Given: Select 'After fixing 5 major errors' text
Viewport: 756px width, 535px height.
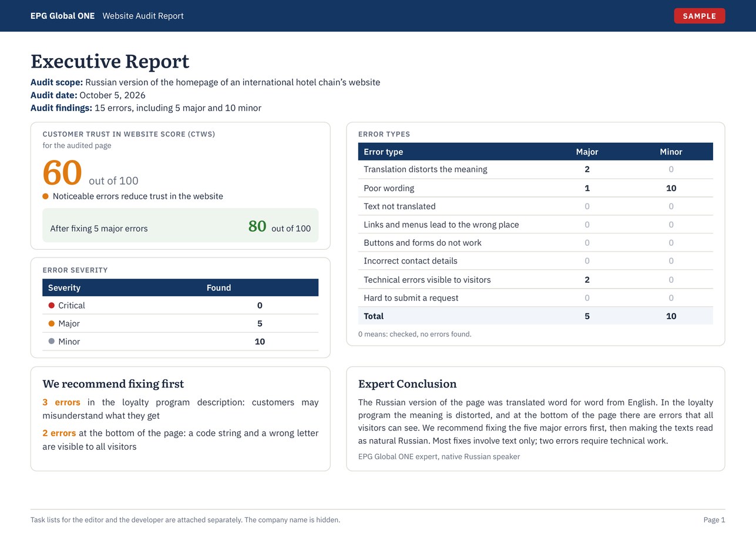Looking at the screenshot, I should [99, 229].
